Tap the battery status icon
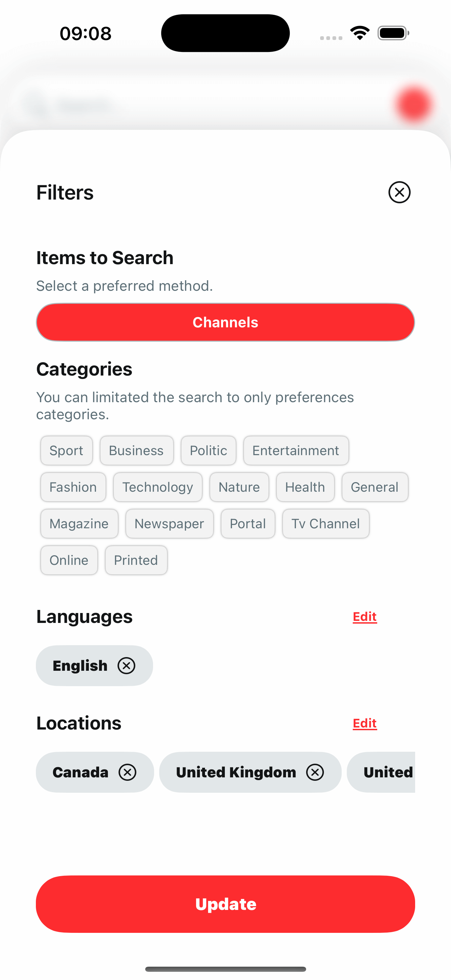 (393, 33)
